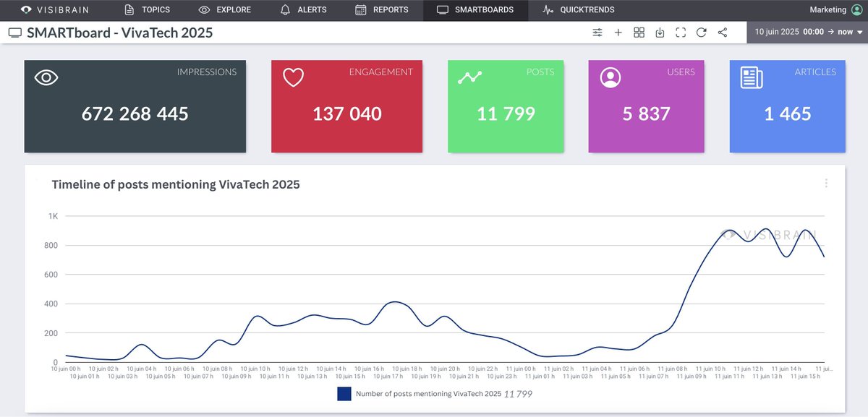Open the Quicktrends tab
Screen dimensions: 868x417
tap(579, 10)
